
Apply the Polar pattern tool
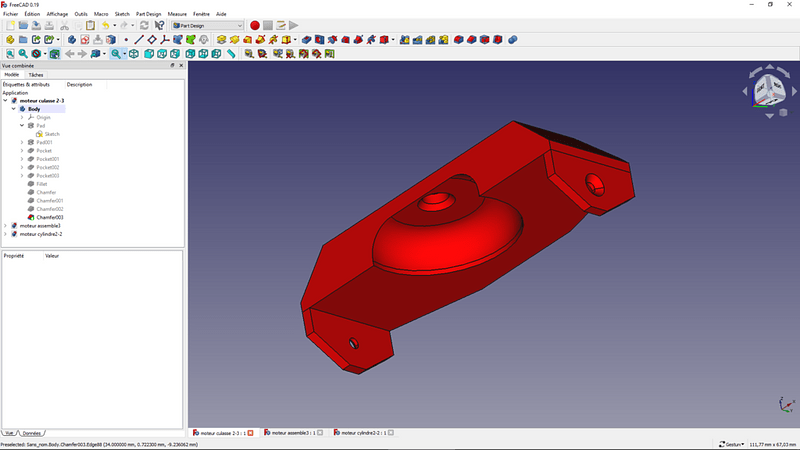click(431, 39)
